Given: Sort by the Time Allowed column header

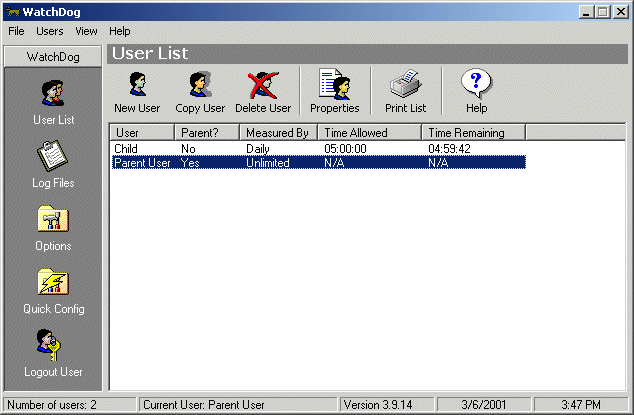Looking at the screenshot, I should click(370, 133).
